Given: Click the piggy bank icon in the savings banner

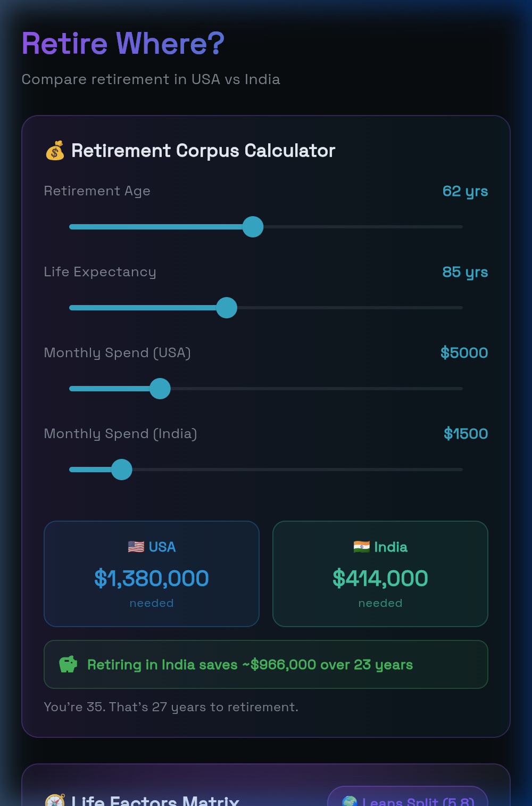Looking at the screenshot, I should point(68,664).
